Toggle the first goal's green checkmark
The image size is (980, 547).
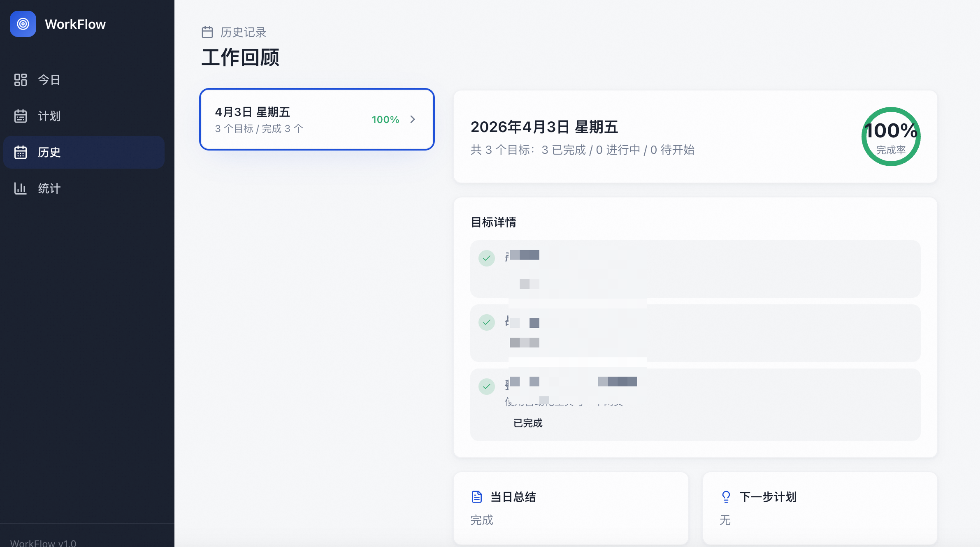(x=486, y=258)
